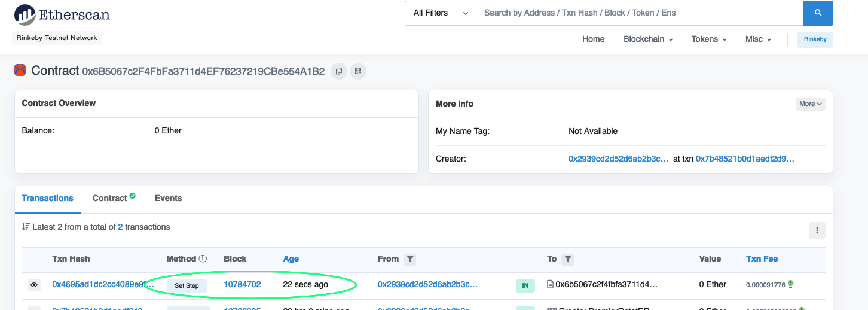Image resolution: width=868 pixels, height=310 pixels.
Task: Go to Home in the navigation bar
Action: point(594,39)
